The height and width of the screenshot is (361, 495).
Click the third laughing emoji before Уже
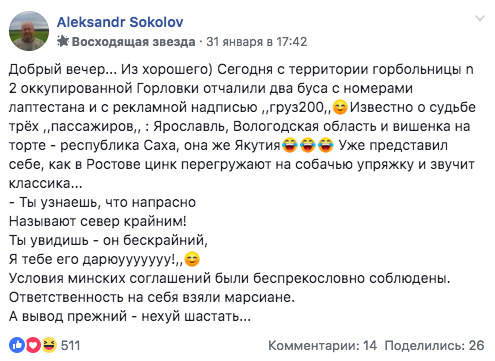point(326,145)
